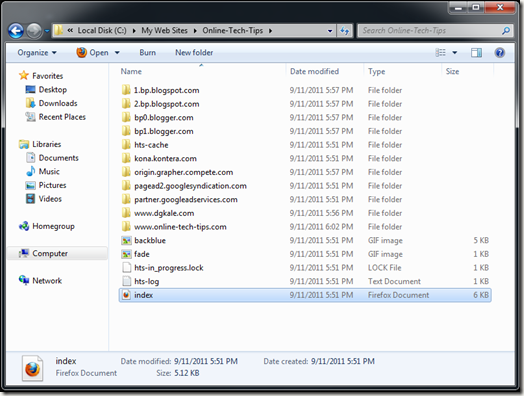Select My Web Sites breadcrumb
The image size is (524, 396).
pyautogui.click(x=164, y=30)
